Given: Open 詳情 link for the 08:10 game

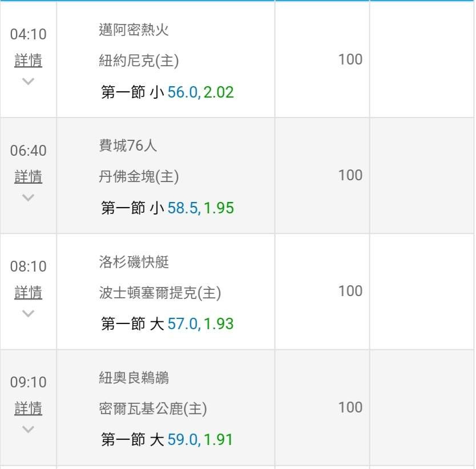Looking at the screenshot, I should [x=28, y=292].
